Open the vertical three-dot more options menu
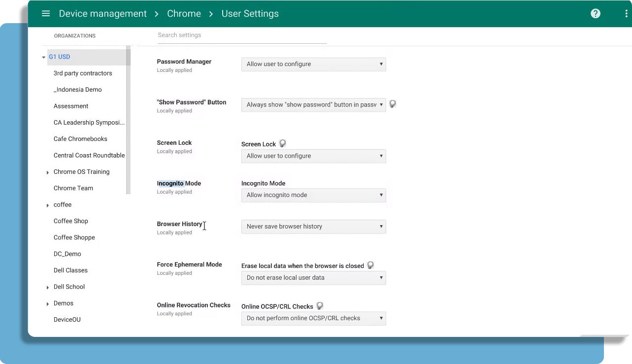This screenshot has height=364, width=632. pos(626,14)
